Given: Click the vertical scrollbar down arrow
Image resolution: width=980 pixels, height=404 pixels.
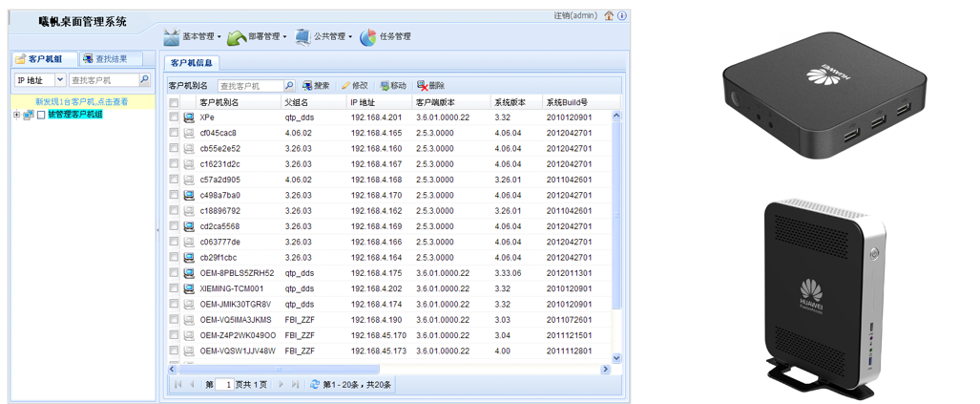Looking at the screenshot, I should [x=616, y=358].
